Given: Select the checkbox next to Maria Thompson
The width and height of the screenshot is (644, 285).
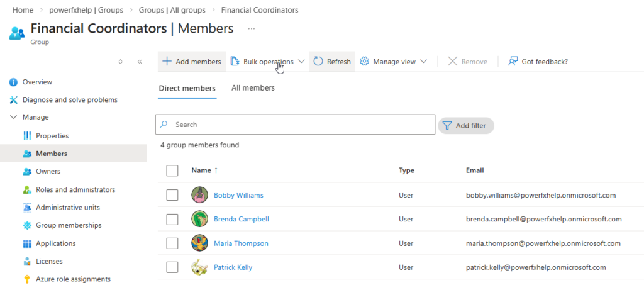Looking at the screenshot, I should 172,243.
